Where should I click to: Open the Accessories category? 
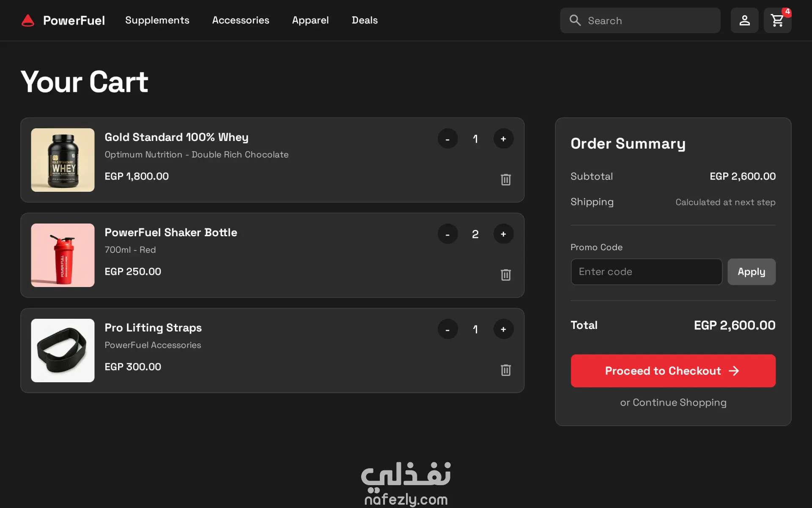tap(240, 20)
